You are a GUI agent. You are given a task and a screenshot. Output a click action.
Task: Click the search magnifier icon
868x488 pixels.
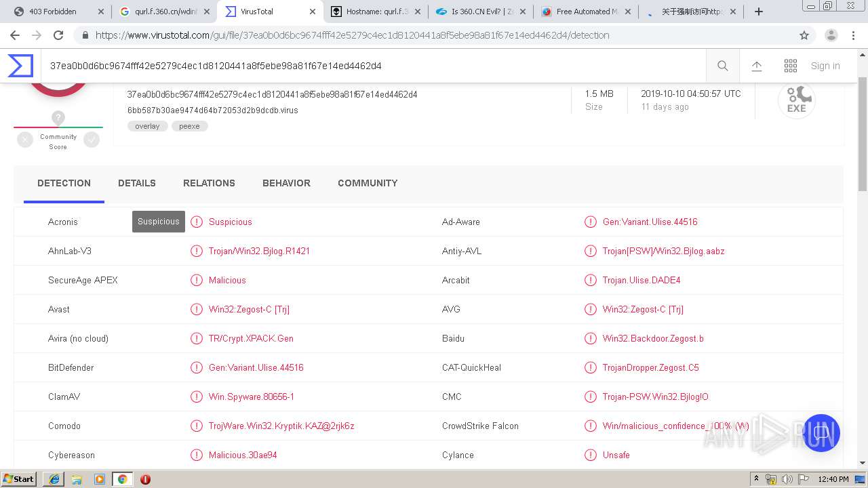click(723, 66)
